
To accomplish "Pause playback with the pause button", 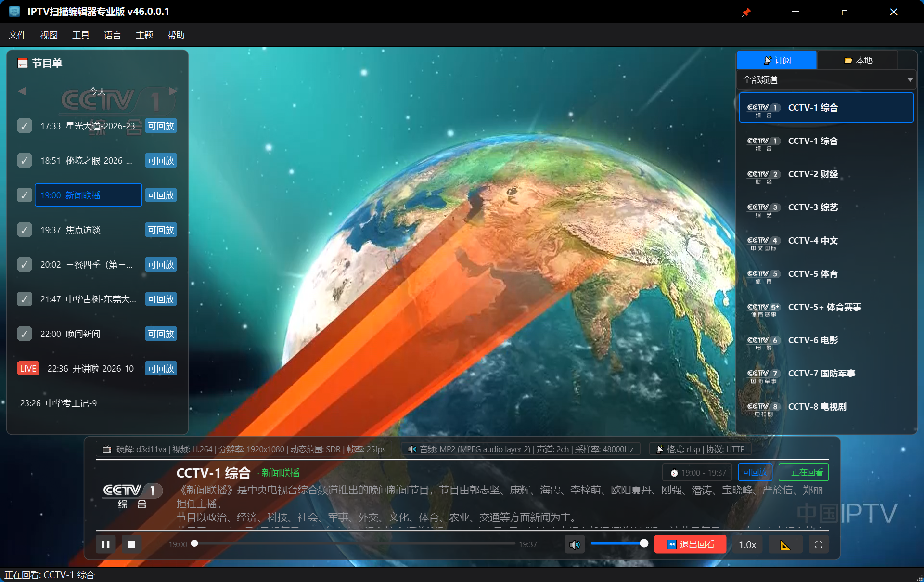I will point(105,544).
